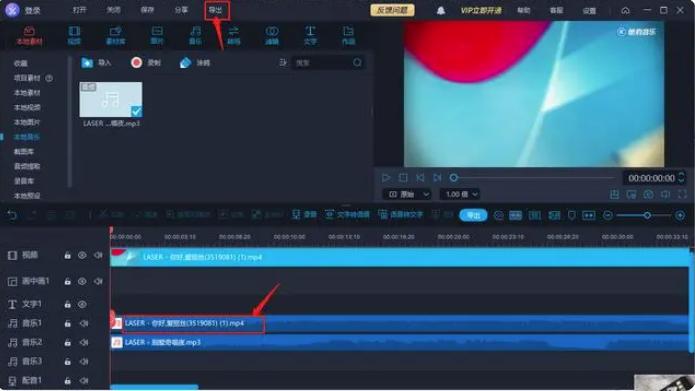Click 文字转语音 in the timeline toolbar
Screen dimensions: 695x391
pos(347,215)
